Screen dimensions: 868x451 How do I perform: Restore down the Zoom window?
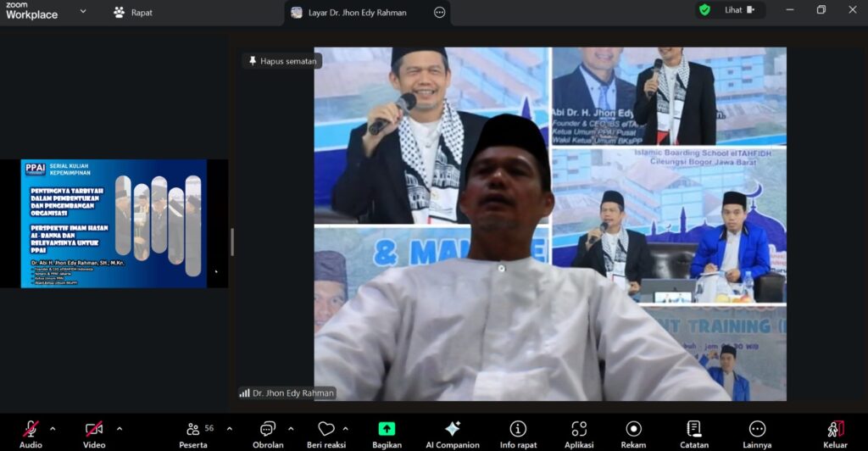tap(821, 10)
